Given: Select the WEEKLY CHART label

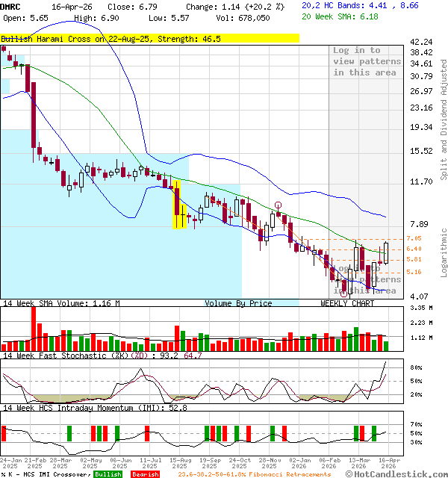Looking at the screenshot, I should (x=347, y=303).
